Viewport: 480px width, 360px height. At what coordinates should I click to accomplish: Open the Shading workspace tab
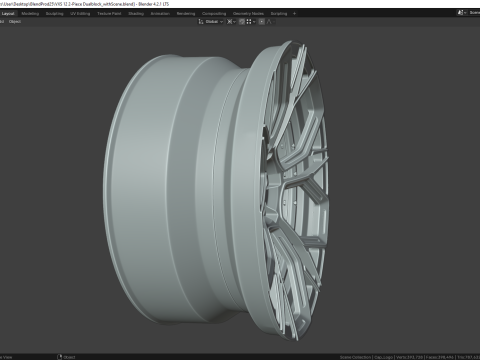point(136,14)
